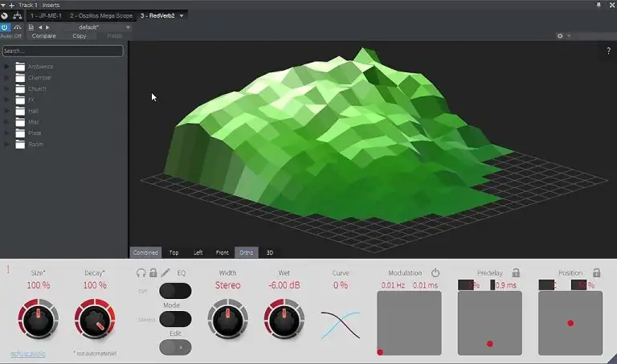This screenshot has height=364, width=617.
Task: Toggle the Position lock icon
Action: point(597,272)
